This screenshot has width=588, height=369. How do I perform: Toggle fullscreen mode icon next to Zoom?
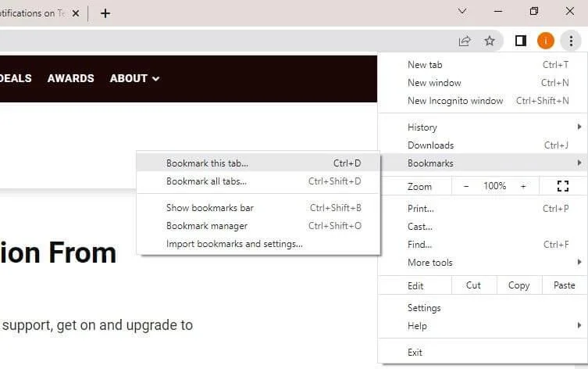coord(562,186)
